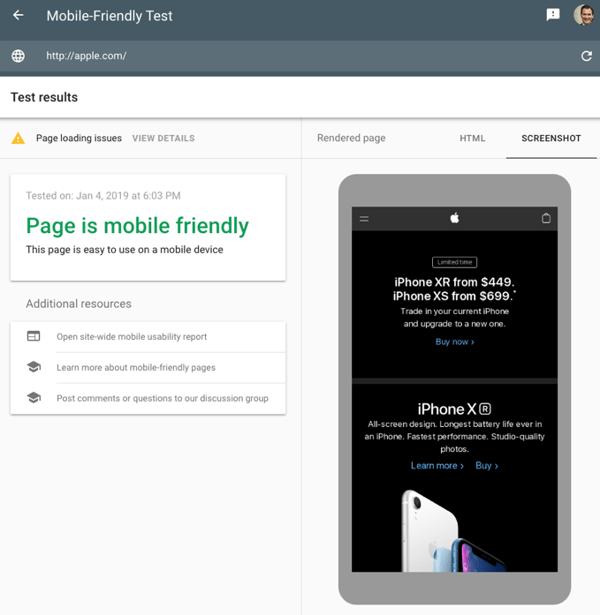Click Apple logo in rendered screenshot
600x615 pixels.
(x=455, y=218)
